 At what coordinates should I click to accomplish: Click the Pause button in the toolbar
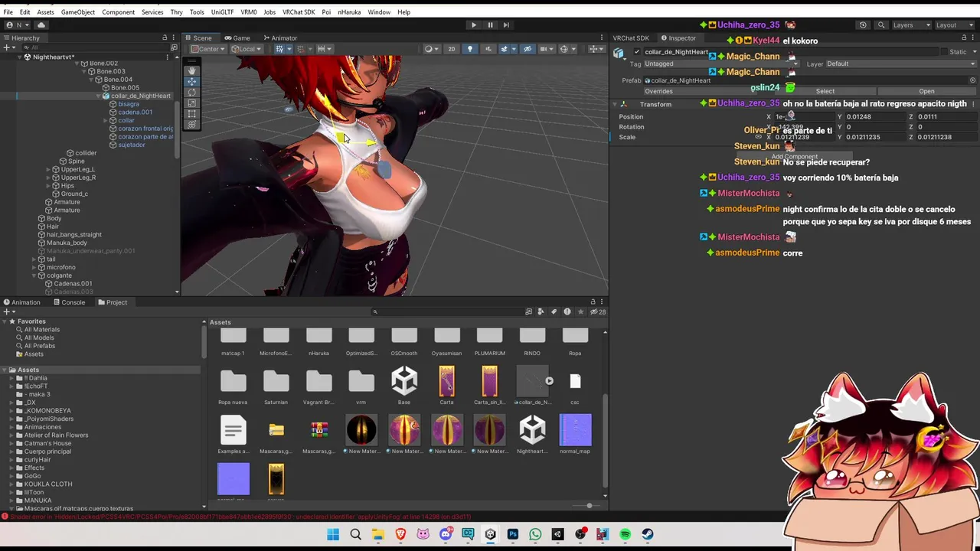click(490, 24)
